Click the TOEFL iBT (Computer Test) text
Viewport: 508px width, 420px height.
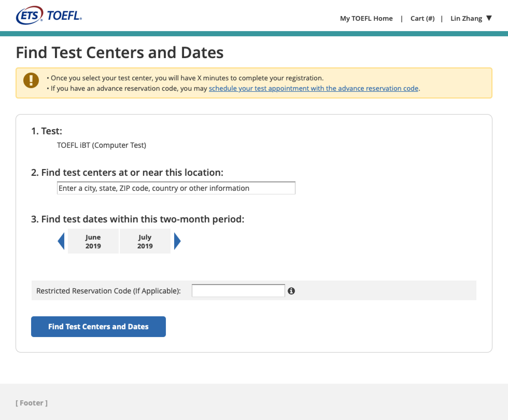[x=101, y=145]
